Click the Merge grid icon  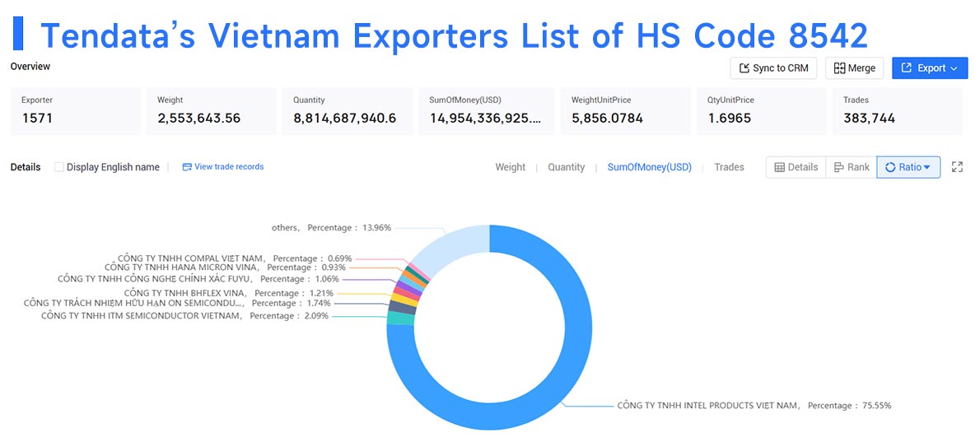tap(839, 68)
